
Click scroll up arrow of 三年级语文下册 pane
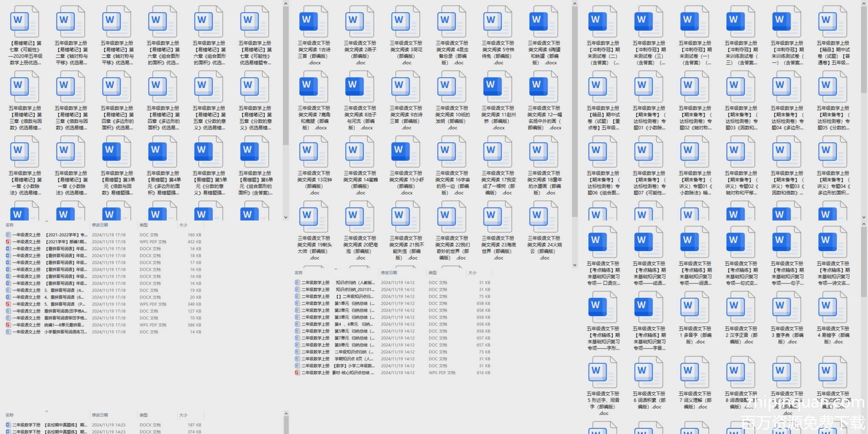575,4
